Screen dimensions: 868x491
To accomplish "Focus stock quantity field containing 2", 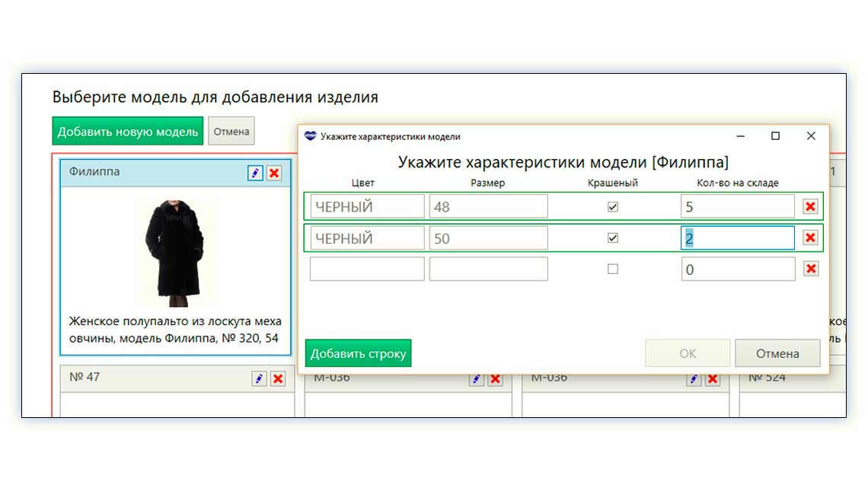I will pos(738,238).
